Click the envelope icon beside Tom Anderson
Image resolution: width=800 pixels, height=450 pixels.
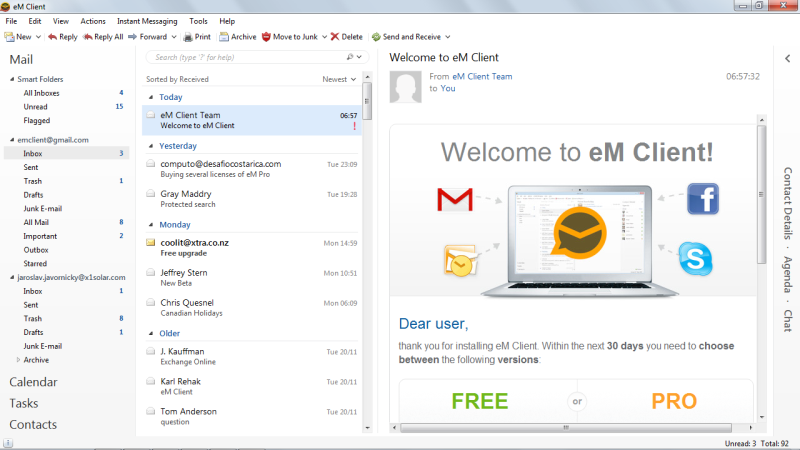151,411
